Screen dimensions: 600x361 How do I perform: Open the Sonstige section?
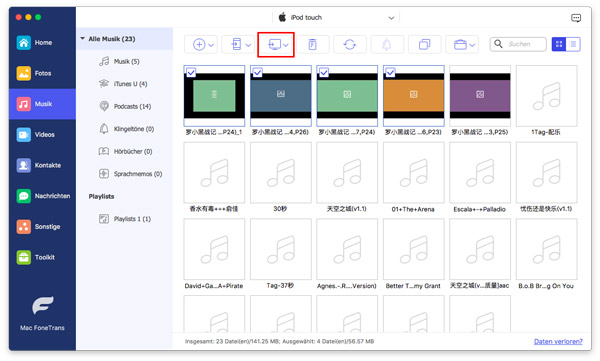click(42, 226)
